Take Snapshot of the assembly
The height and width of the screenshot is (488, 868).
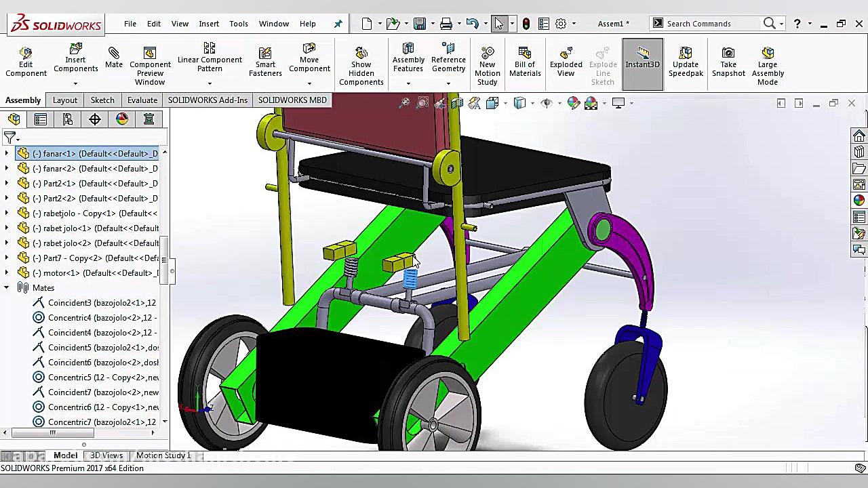(728, 62)
